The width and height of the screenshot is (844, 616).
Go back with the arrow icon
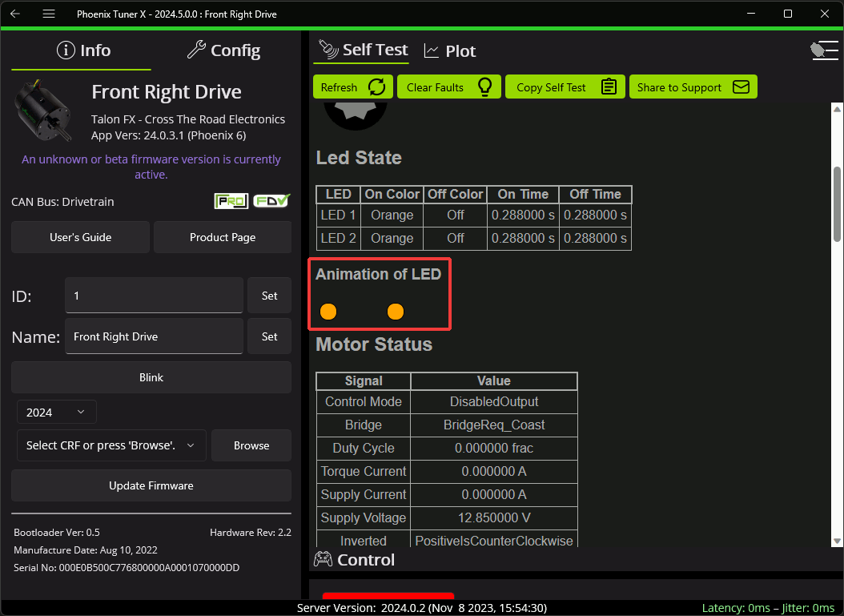15,14
